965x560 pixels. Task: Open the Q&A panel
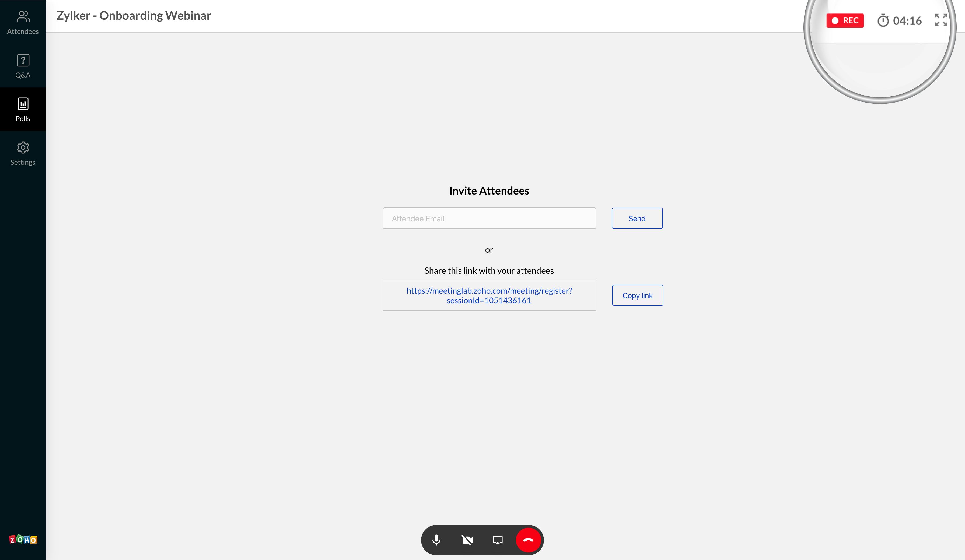pyautogui.click(x=23, y=66)
